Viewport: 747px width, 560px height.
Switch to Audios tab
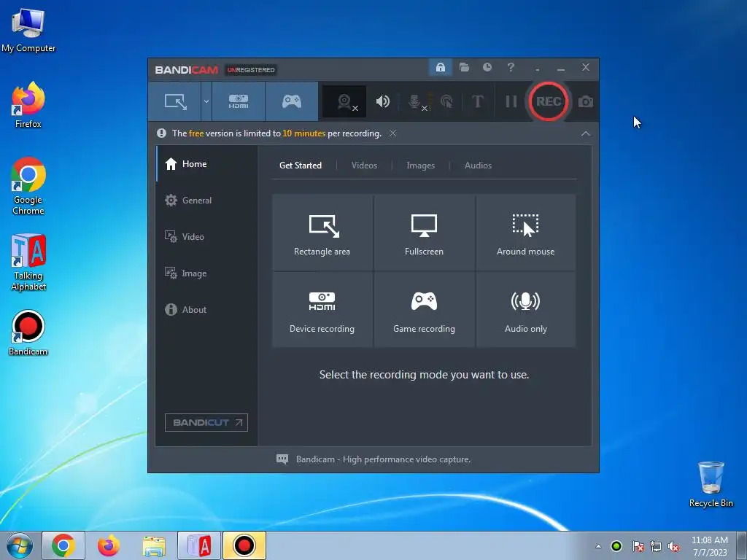click(x=478, y=166)
